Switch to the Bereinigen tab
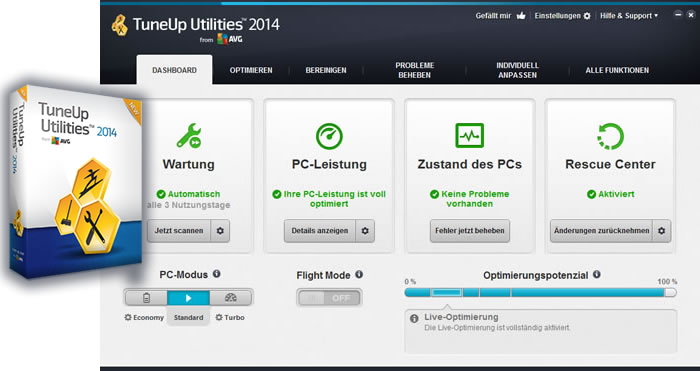 pos(326,70)
